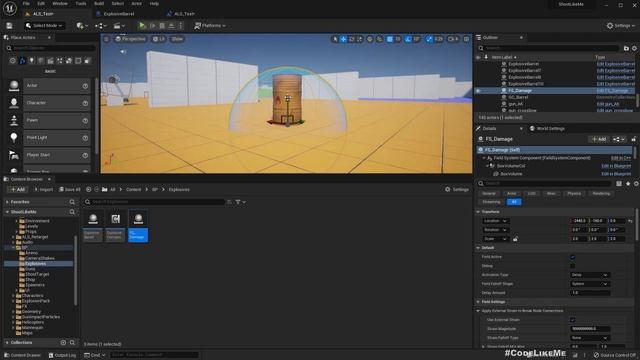Start Play in Editor with the green play button
The height and width of the screenshot is (360, 640).
click(142, 26)
